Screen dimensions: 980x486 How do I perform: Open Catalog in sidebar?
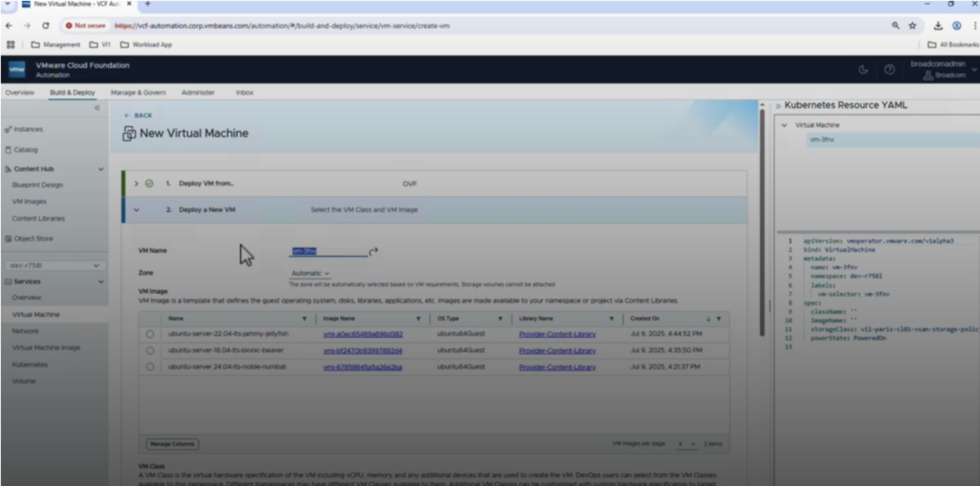[x=26, y=150]
